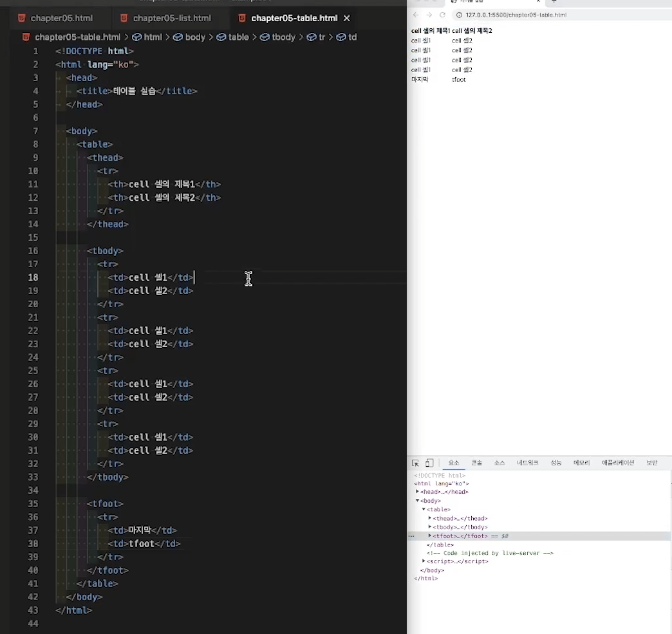The image size is (672, 634).
Task: Click the 마지막 td on line 37
Action: coord(142,530)
